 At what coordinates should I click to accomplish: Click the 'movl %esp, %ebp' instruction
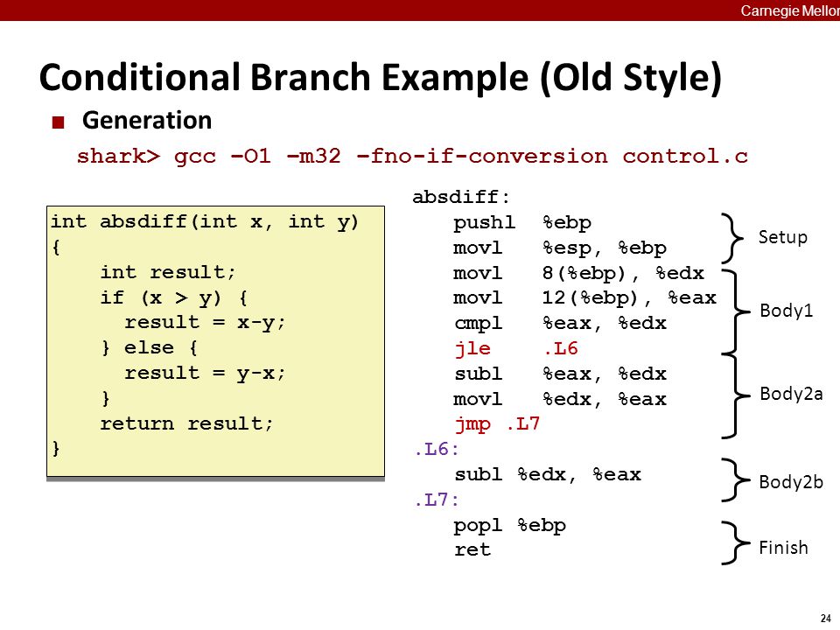click(560, 248)
